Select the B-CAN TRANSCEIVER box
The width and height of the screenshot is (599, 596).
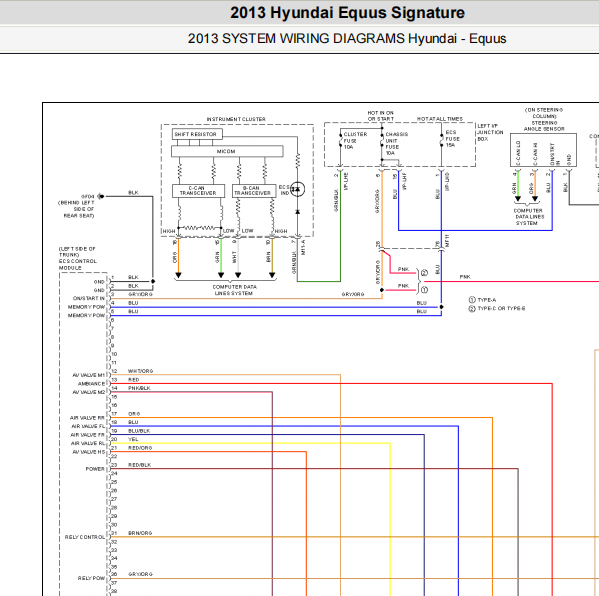click(x=254, y=191)
